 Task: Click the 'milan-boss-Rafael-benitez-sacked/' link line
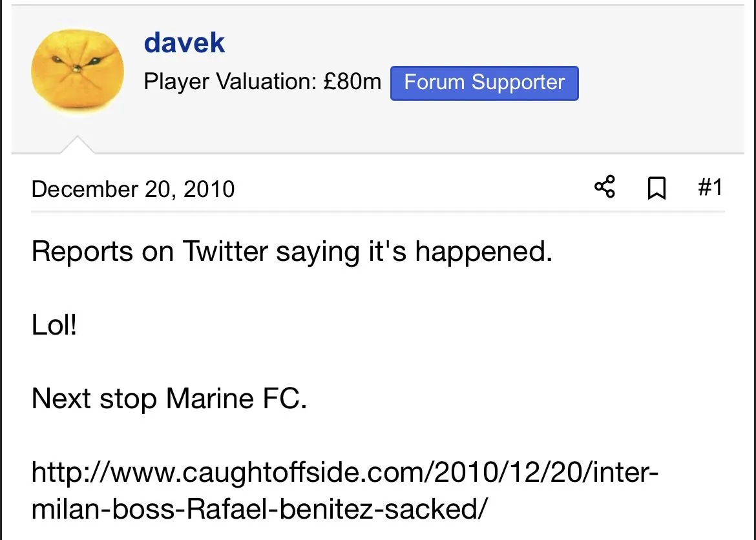[258, 510]
